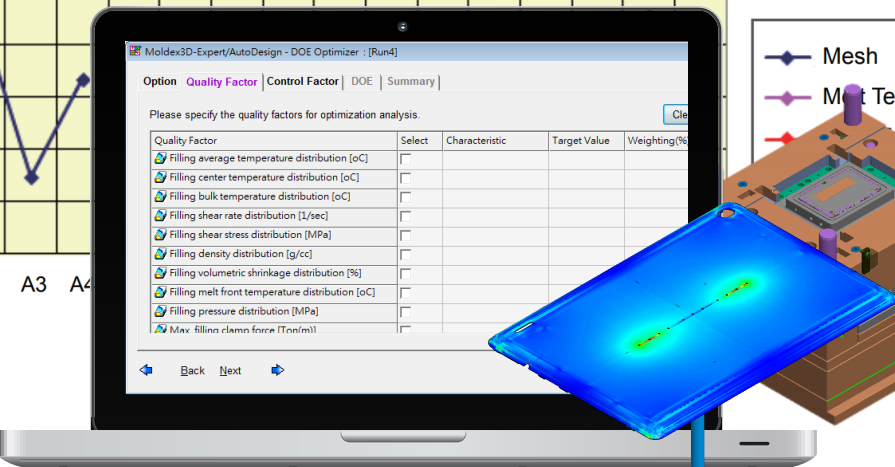Select row text 'Filling melt front temperature distribution [oC]'
Image resolution: width=895 pixels, height=467 pixels.
[x=272, y=292]
